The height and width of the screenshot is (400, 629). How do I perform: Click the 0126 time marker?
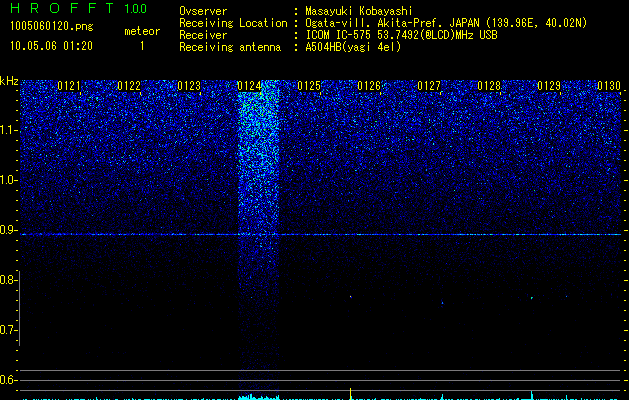(x=369, y=86)
